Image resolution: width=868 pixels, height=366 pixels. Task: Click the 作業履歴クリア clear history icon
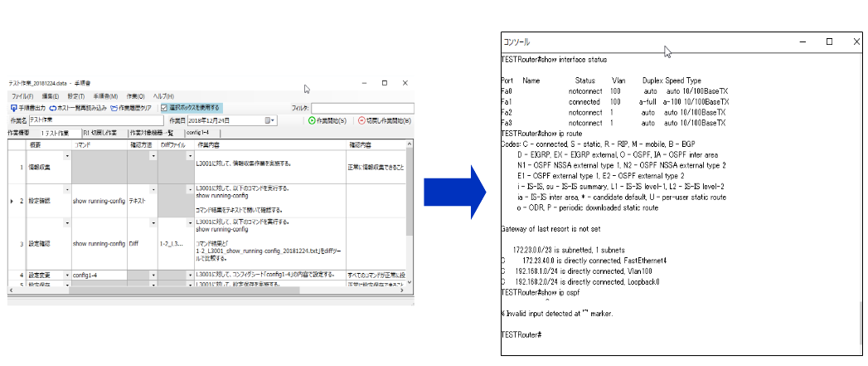click(x=114, y=108)
